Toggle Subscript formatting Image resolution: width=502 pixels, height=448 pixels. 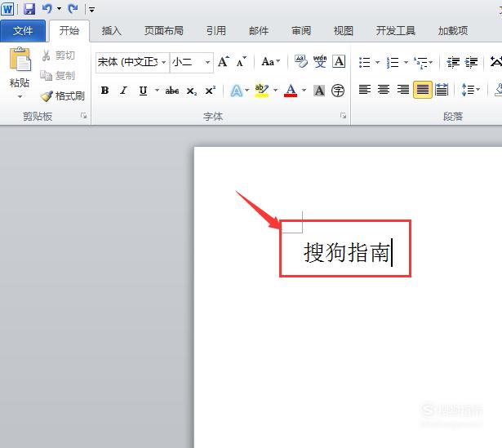(192, 91)
